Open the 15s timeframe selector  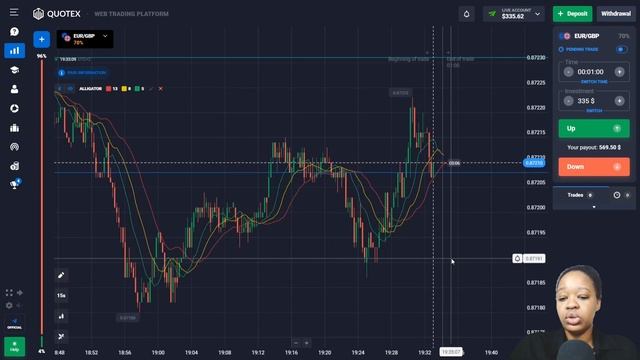tap(61, 296)
